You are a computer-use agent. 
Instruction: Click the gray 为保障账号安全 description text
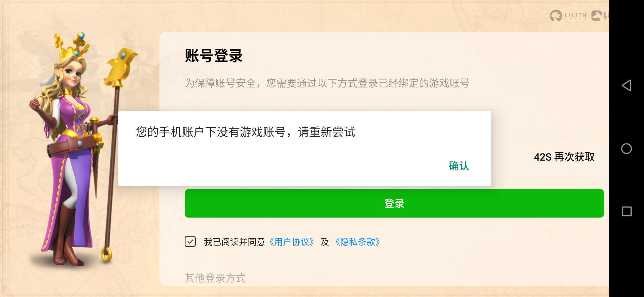(327, 83)
